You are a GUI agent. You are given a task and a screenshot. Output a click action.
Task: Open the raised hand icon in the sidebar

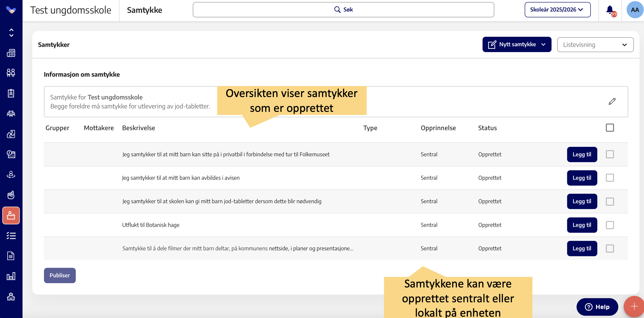click(11, 195)
